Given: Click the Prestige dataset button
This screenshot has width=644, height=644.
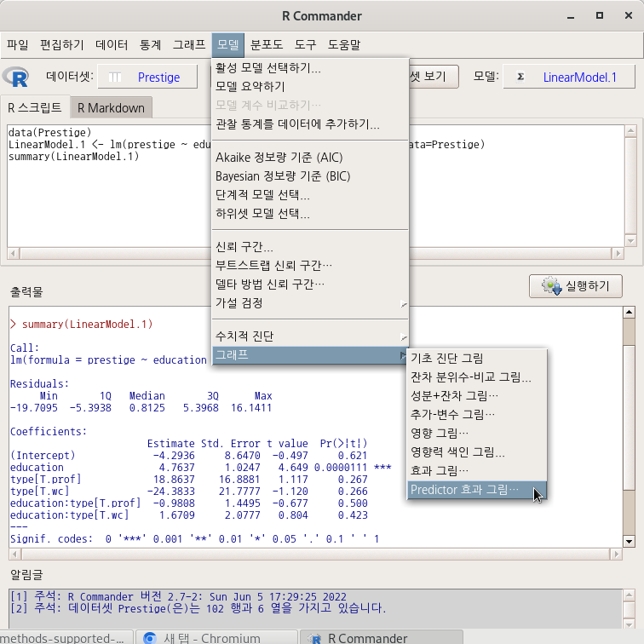Looking at the screenshot, I should [x=147, y=77].
